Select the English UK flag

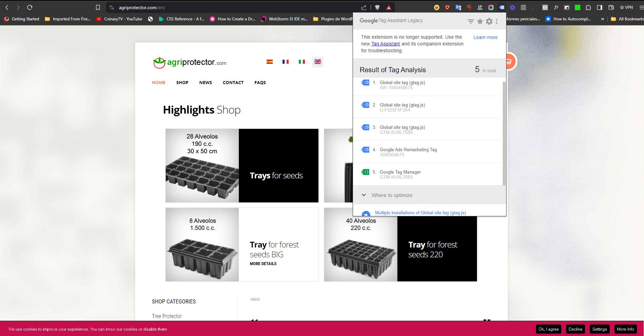click(x=318, y=62)
